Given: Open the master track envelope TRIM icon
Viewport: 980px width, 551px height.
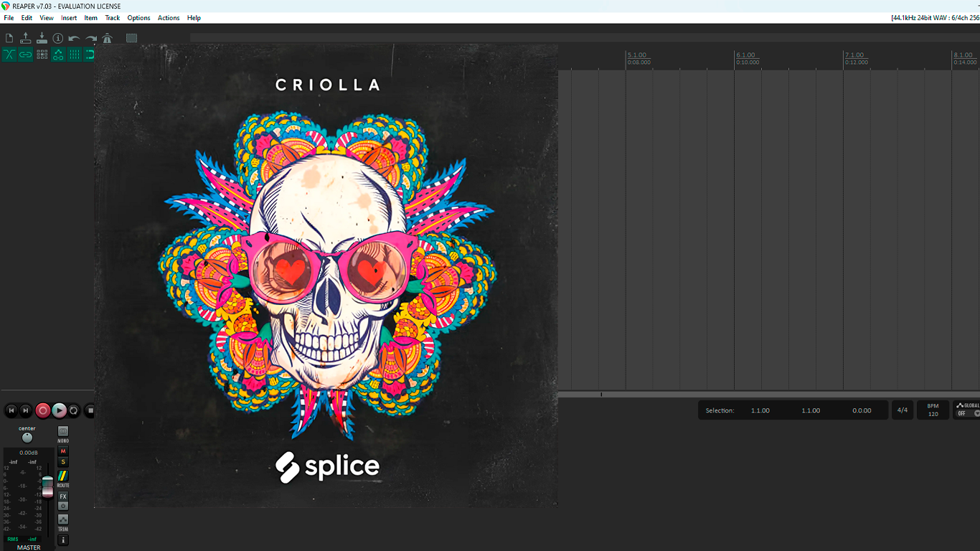Looking at the screenshot, I should [63, 519].
